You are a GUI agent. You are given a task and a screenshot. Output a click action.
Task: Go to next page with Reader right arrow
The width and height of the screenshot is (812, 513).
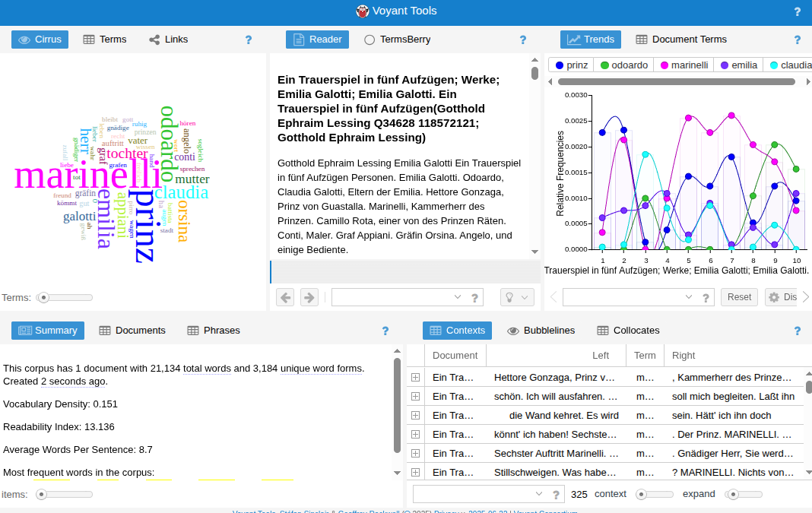309,297
